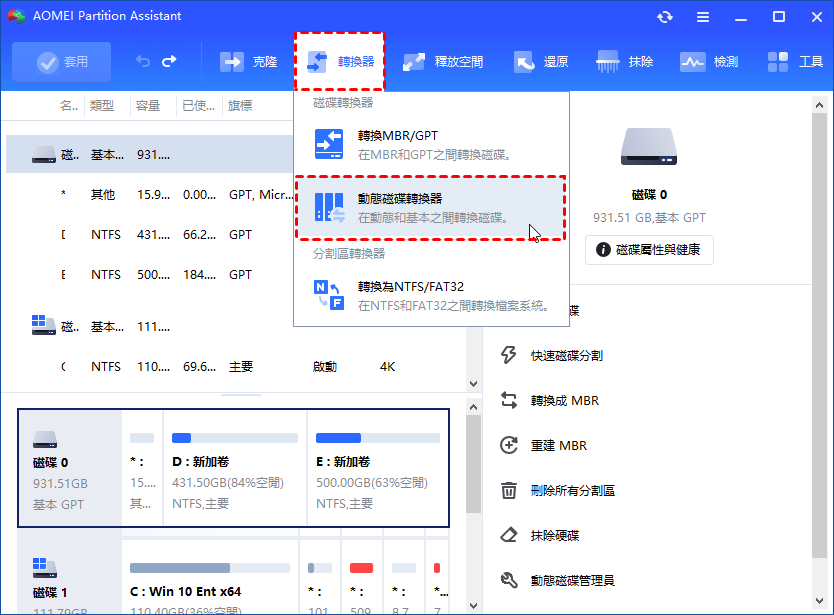Open the 抹除 wipe tool
834x615 pixels.
624,62
